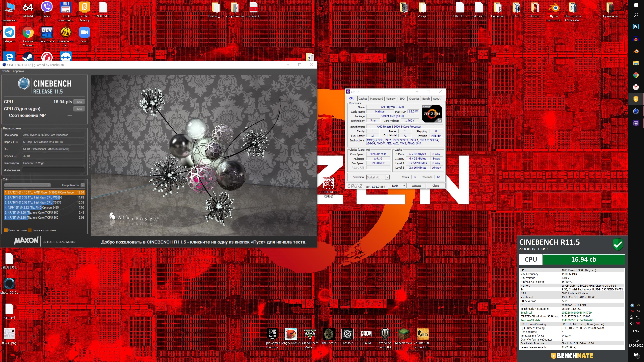Click the Информация input field in Cinebench
Viewport: 644px width, 362px height.
point(53,170)
